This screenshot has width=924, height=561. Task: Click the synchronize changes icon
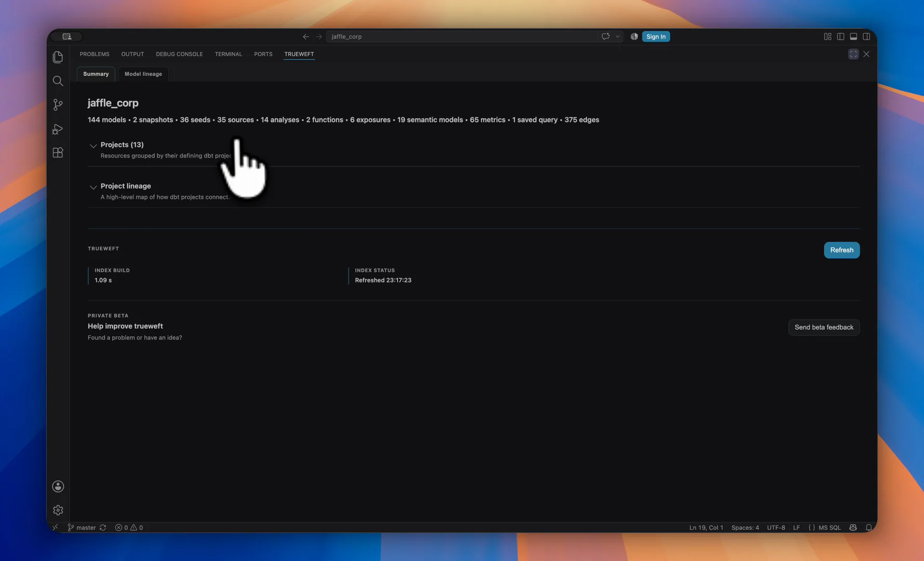pos(103,527)
